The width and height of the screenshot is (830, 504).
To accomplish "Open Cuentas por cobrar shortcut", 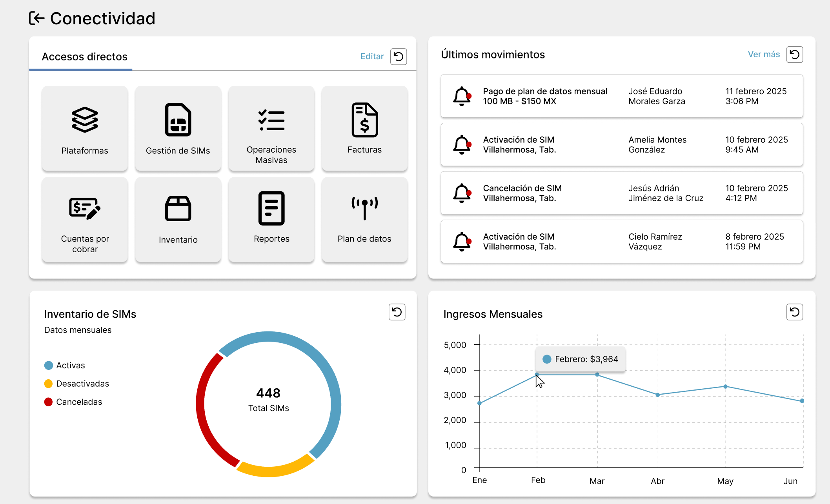I will pyautogui.click(x=85, y=220).
